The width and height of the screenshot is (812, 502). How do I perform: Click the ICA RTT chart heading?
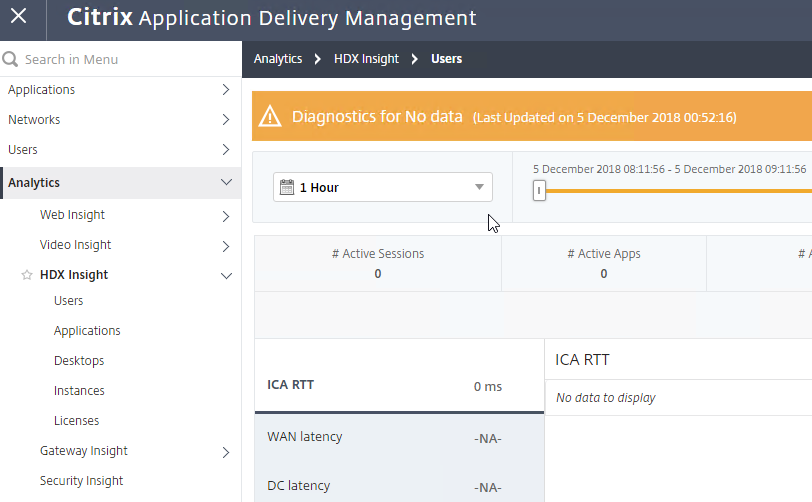[583, 360]
